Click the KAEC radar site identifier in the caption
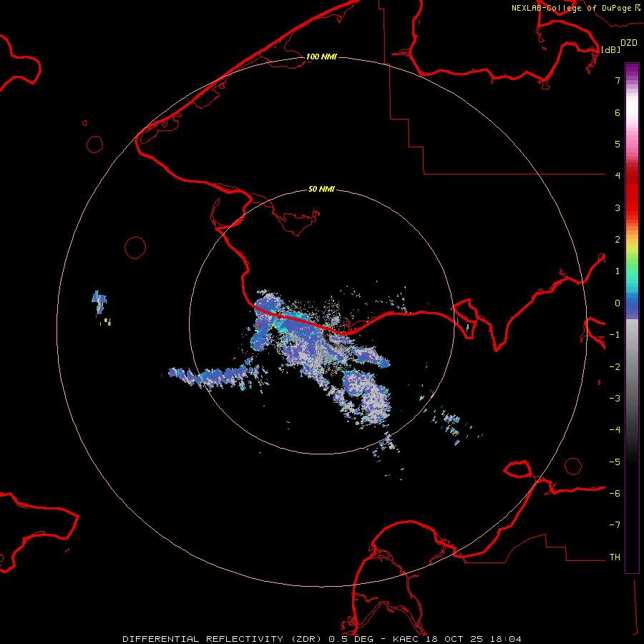 tap(406, 639)
